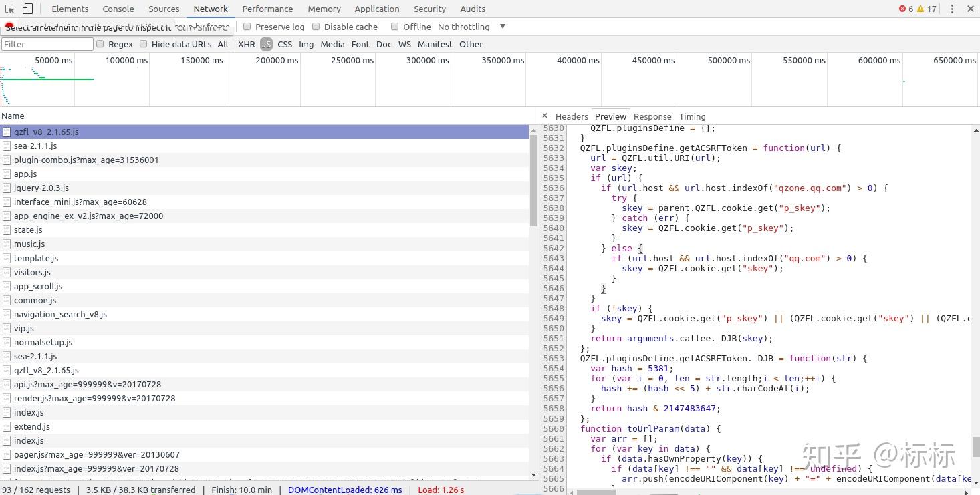This screenshot has width=980, height=495.
Task: Check the Disable cache option
Action: (x=316, y=27)
